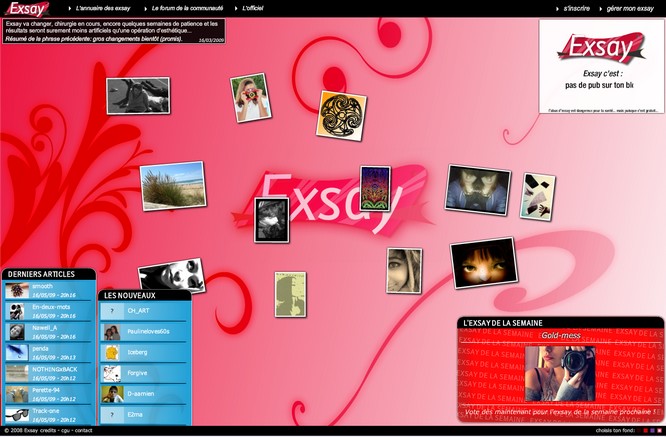Click '© 2008 Exsay' footer text
666x437 pixels.
[21, 431]
